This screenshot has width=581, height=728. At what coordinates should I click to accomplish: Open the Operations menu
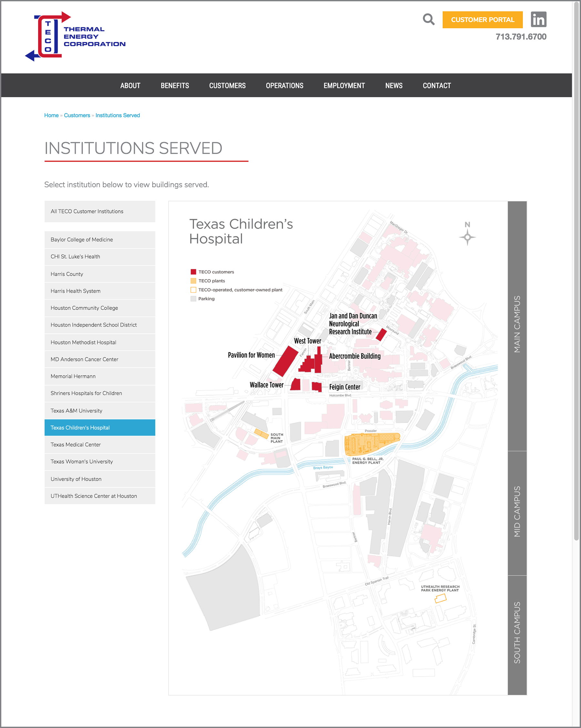click(285, 86)
